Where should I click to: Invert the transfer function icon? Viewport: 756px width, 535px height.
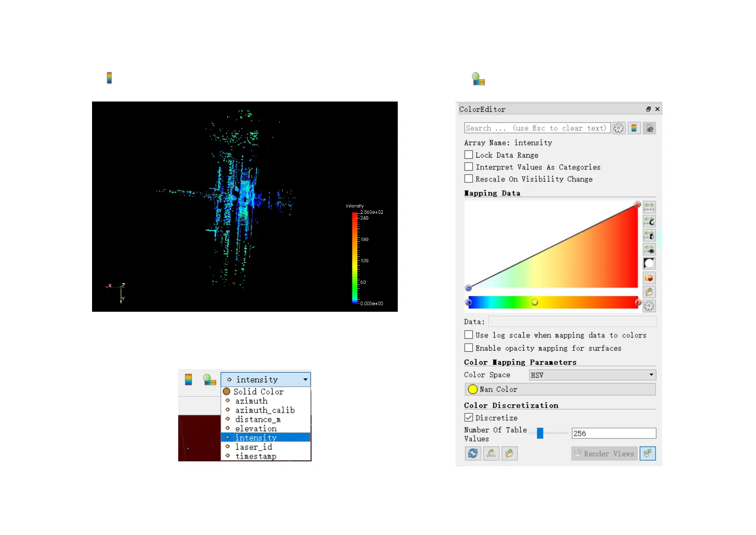(649, 264)
